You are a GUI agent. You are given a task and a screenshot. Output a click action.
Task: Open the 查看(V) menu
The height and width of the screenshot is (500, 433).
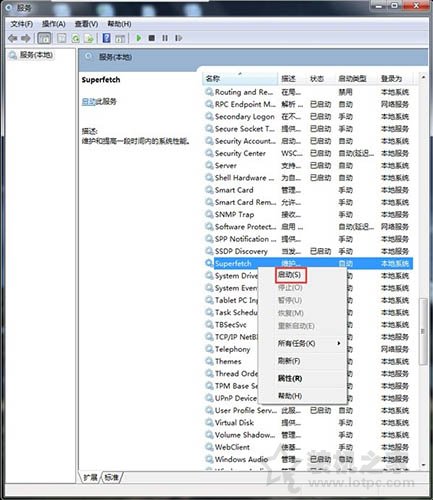point(86,24)
